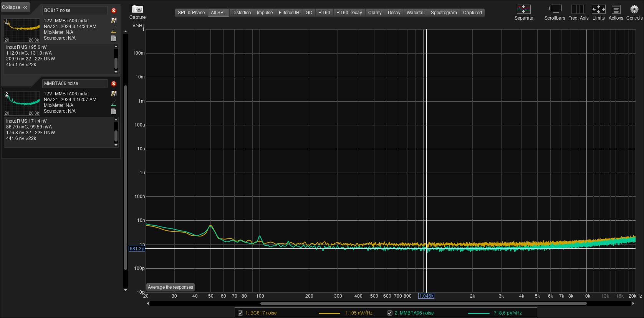This screenshot has width=644, height=318.
Task: Open the Captured tab
Action: click(x=472, y=13)
